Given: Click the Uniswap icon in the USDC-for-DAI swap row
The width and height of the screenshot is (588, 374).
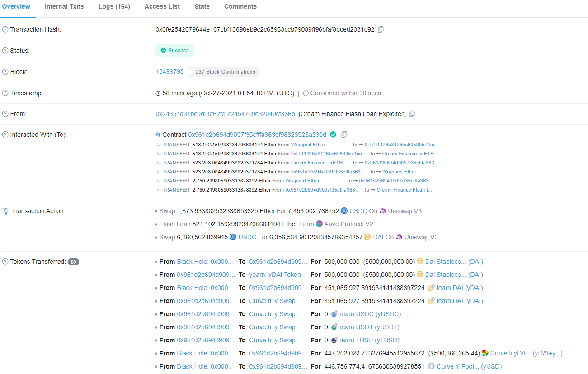Looking at the screenshot, I should click(x=399, y=237).
